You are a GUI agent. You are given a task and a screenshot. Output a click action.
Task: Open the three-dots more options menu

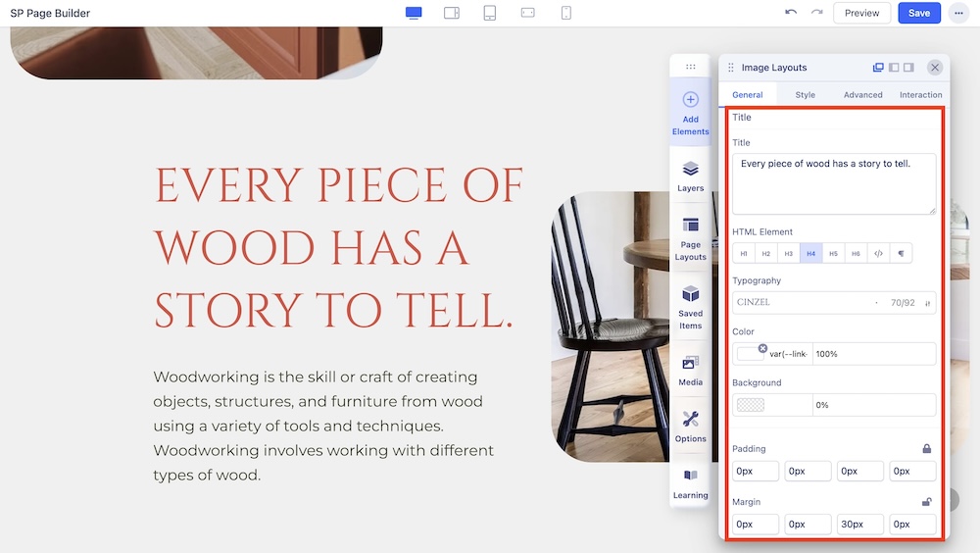point(957,13)
